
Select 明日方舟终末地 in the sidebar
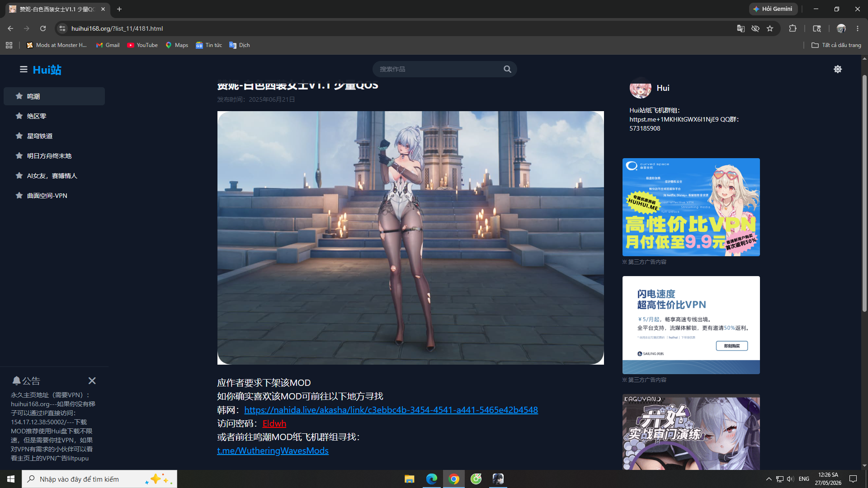54,156
